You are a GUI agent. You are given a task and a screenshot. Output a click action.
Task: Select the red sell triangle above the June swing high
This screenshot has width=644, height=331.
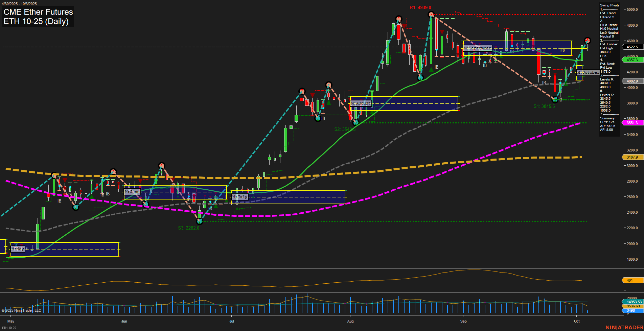[x=161, y=165]
